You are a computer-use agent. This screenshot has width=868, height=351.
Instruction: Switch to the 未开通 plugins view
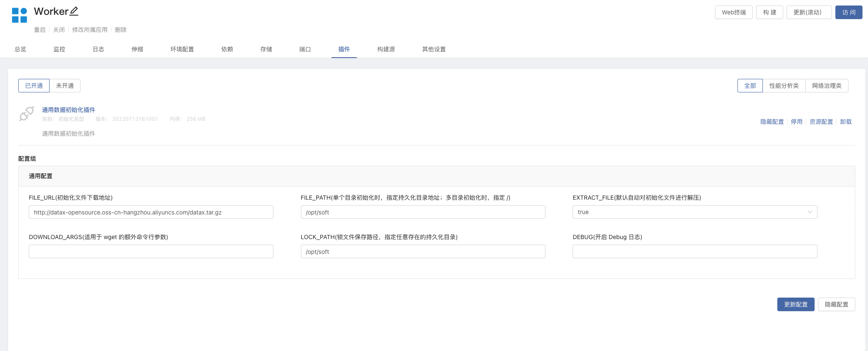(65, 86)
